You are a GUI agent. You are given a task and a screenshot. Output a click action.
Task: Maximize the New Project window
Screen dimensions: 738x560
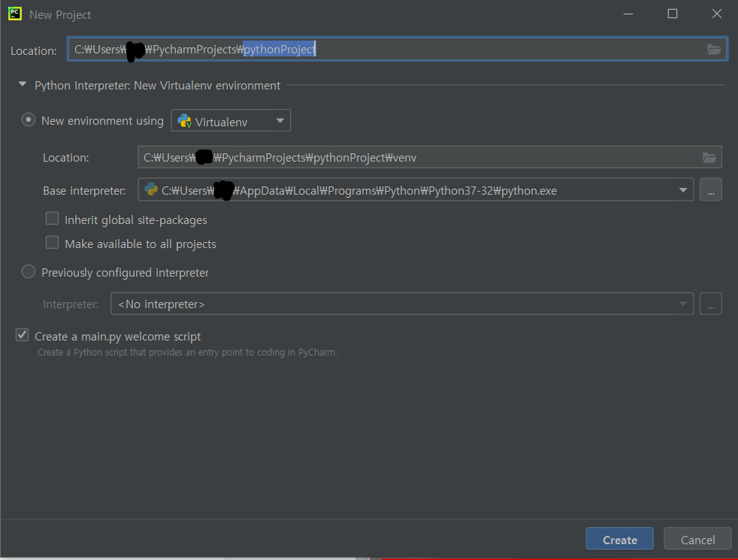(x=673, y=14)
